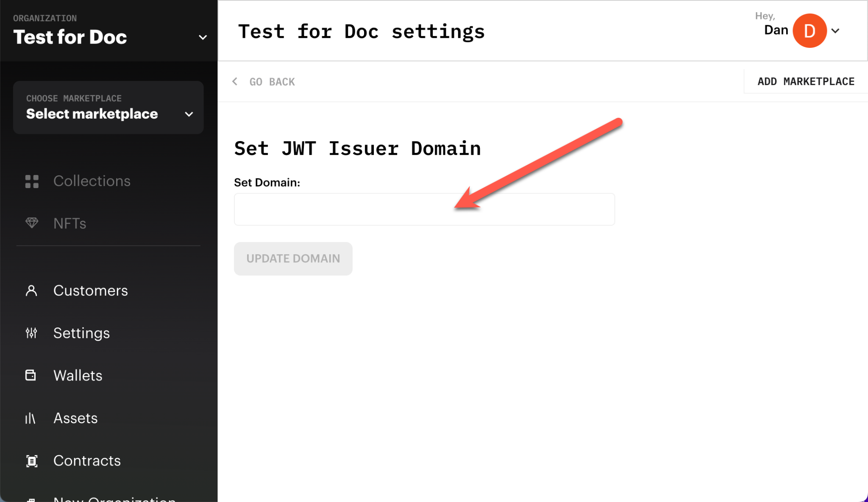Focus the Set Domain input field

pyautogui.click(x=424, y=209)
